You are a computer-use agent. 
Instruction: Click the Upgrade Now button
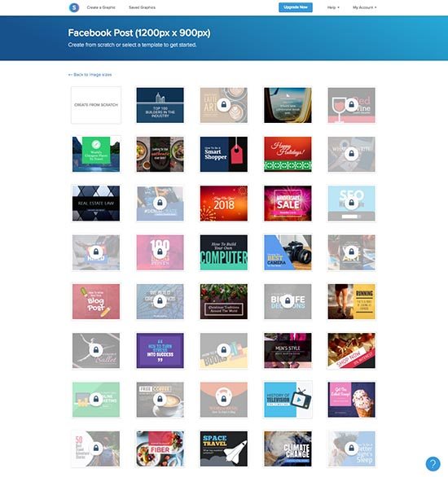[x=295, y=7]
